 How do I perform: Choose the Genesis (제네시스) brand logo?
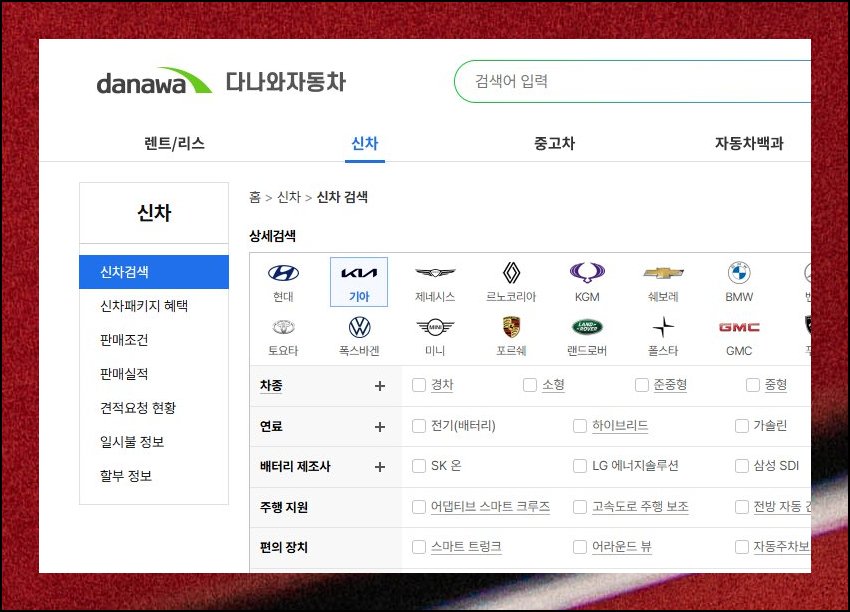435,273
